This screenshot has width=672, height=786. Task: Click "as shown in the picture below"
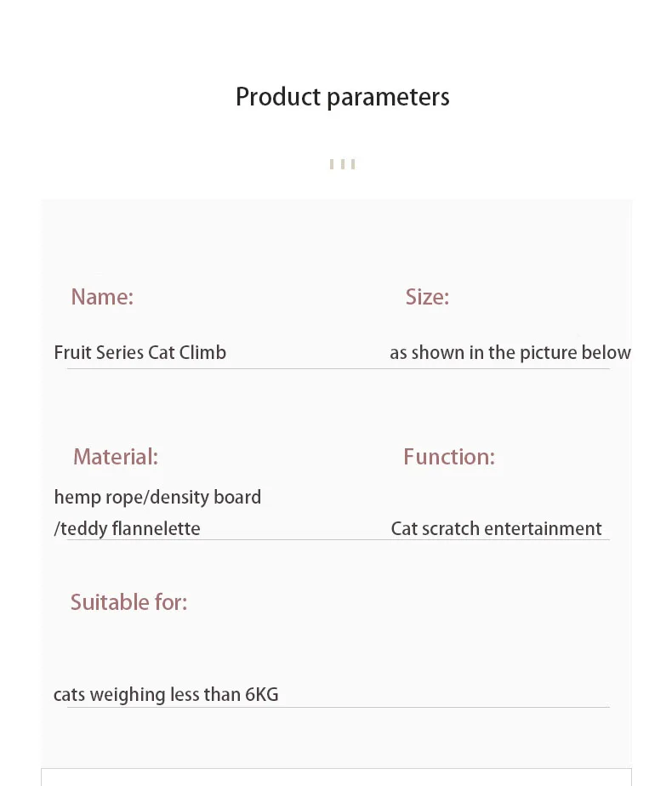point(510,352)
